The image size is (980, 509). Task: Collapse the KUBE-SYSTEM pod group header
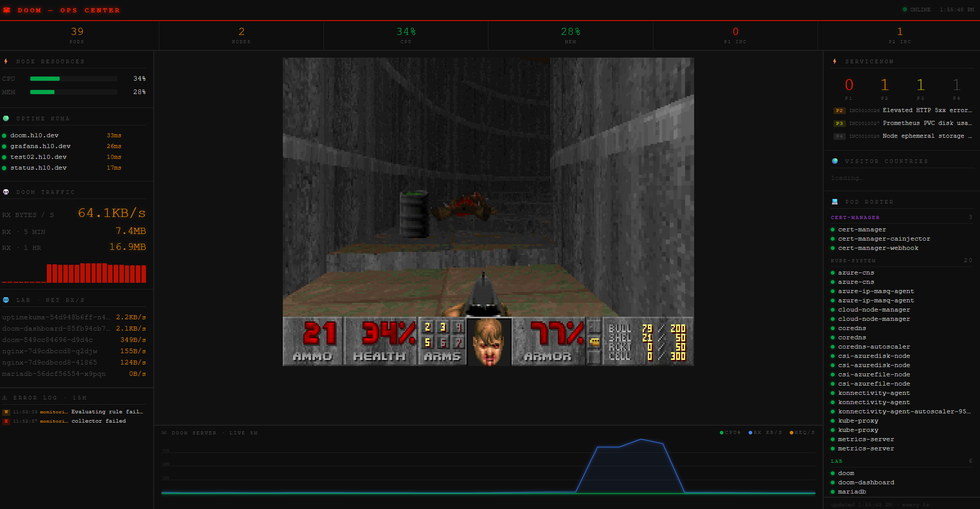tap(902, 261)
